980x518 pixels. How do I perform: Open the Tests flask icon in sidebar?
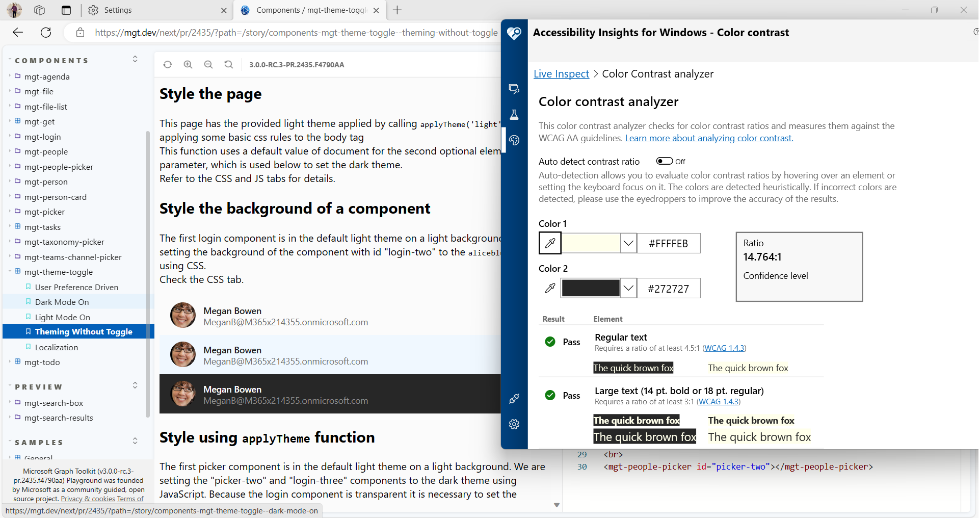tap(514, 115)
